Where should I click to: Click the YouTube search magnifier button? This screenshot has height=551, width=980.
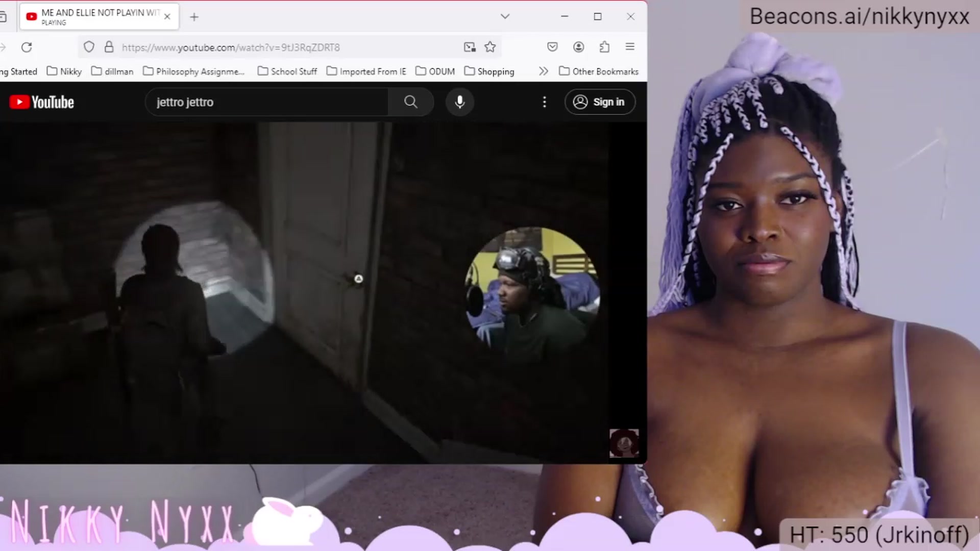coord(411,102)
